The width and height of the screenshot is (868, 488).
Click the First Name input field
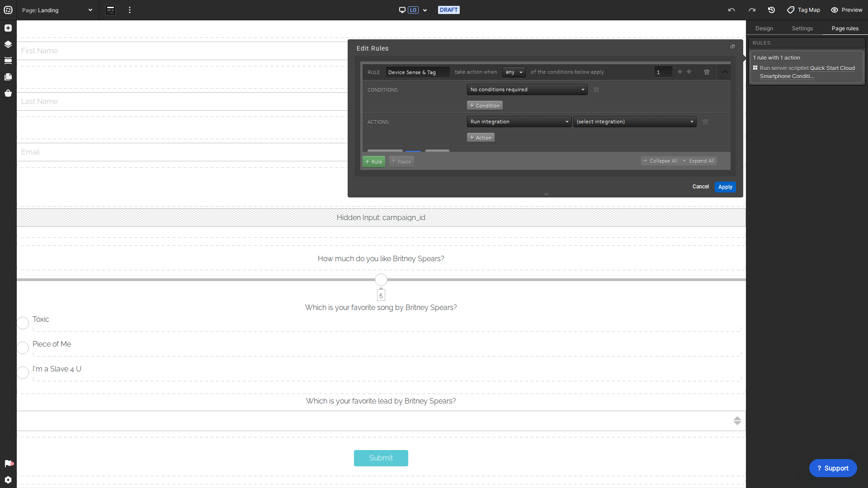pos(183,51)
